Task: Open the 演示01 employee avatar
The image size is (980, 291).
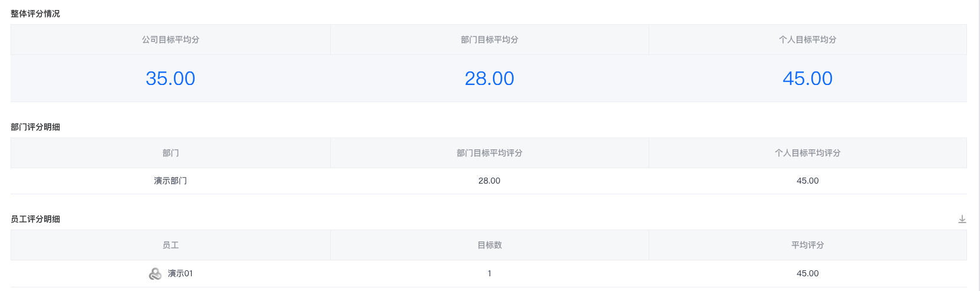Action: [x=155, y=273]
